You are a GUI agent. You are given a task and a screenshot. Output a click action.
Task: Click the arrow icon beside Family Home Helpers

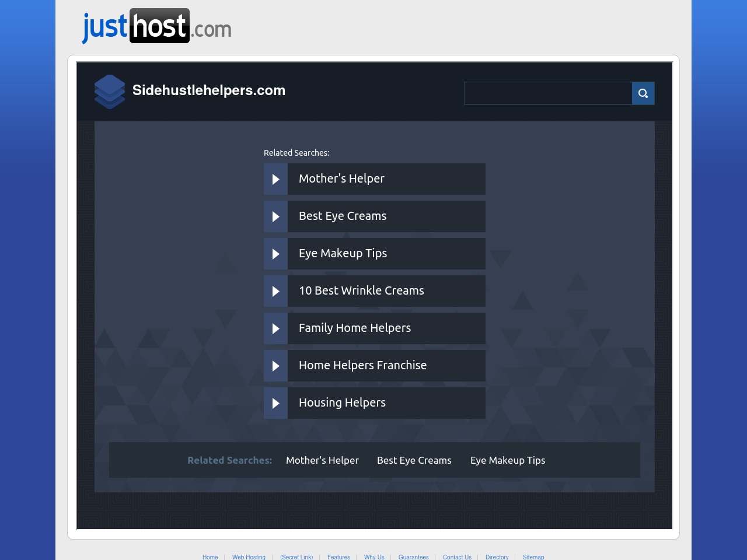(x=275, y=328)
